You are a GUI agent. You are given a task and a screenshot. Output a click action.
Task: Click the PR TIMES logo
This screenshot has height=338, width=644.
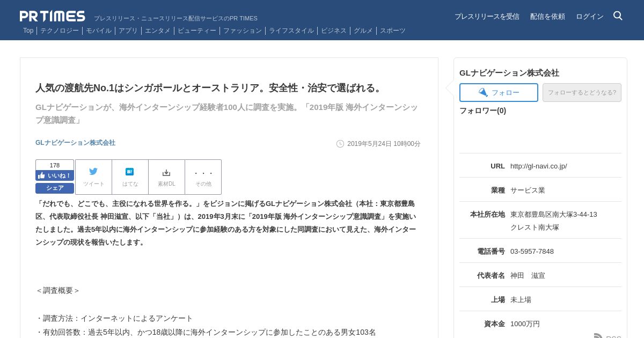(53, 16)
